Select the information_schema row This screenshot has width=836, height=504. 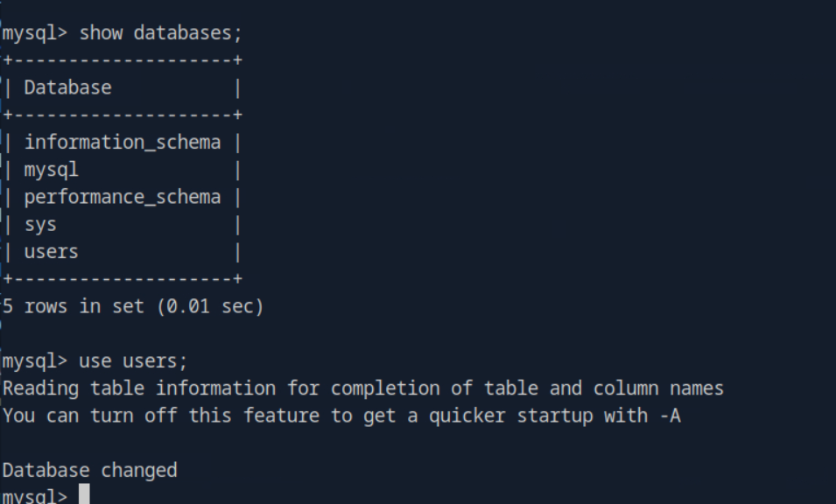(122, 142)
